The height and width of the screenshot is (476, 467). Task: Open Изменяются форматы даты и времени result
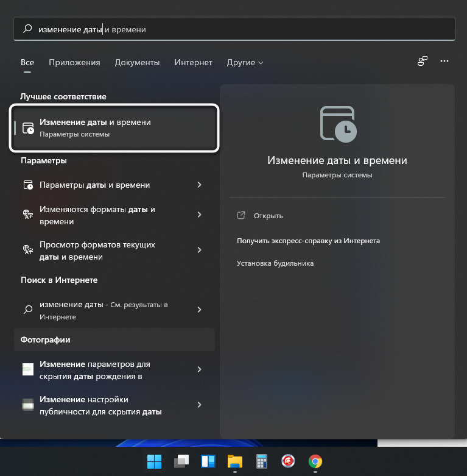click(x=114, y=215)
